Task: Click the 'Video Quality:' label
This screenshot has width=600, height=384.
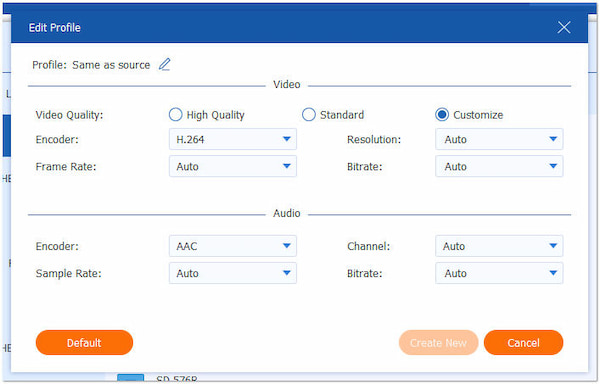Action: tap(69, 115)
